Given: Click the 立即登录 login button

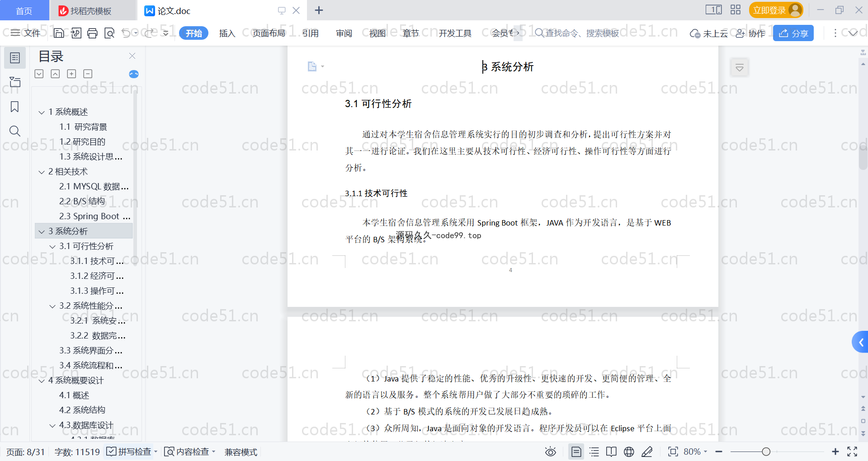Looking at the screenshot, I should tap(776, 10).
